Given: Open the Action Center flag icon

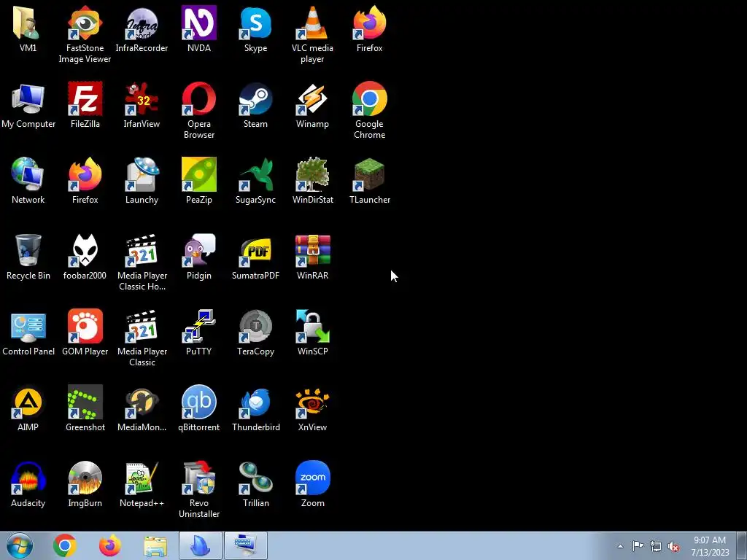Looking at the screenshot, I should point(638,546).
